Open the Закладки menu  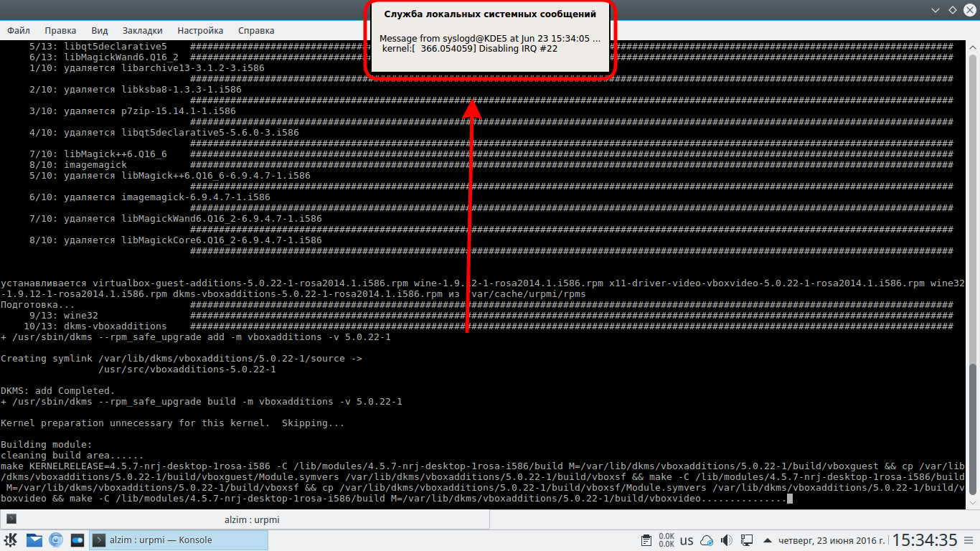(x=143, y=31)
